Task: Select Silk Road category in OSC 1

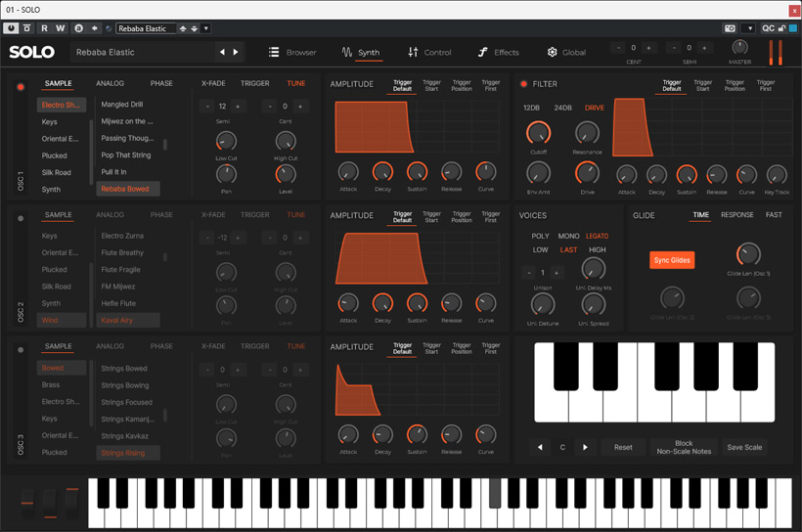Action: 57,172
